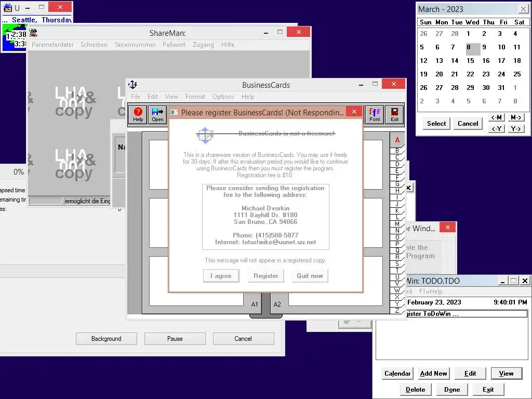
Task: Click the Open toolbar icon in BusinessCards
Action: pyautogui.click(x=157, y=115)
